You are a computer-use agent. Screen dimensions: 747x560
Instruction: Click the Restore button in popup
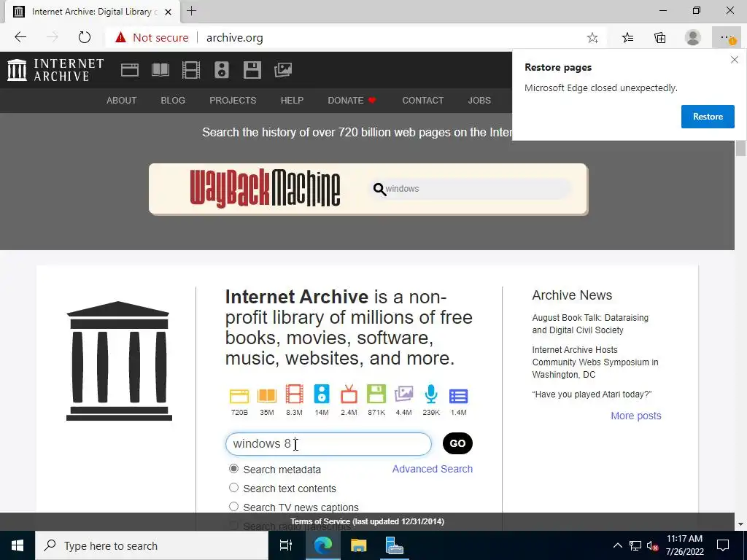708,117
